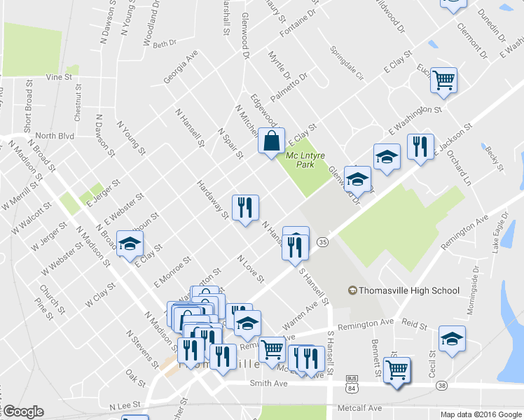The width and height of the screenshot is (524, 420).
Task: Open the school marker near Cecil St
Action: tap(452, 341)
